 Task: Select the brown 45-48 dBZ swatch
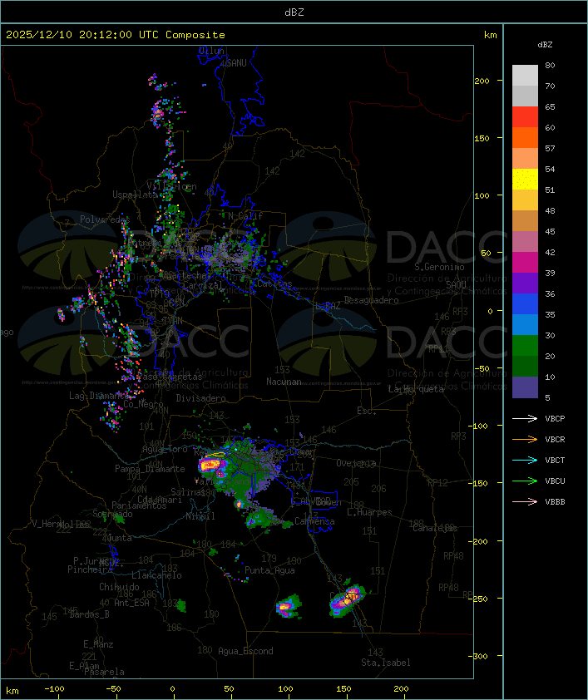[525, 220]
